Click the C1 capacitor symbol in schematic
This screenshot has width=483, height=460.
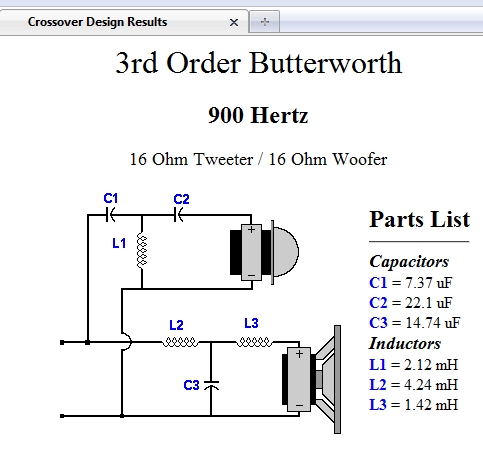click(110, 215)
